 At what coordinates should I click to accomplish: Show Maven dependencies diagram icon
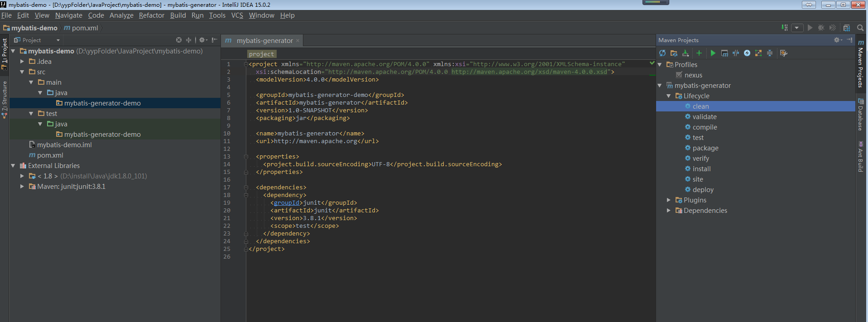(x=758, y=53)
